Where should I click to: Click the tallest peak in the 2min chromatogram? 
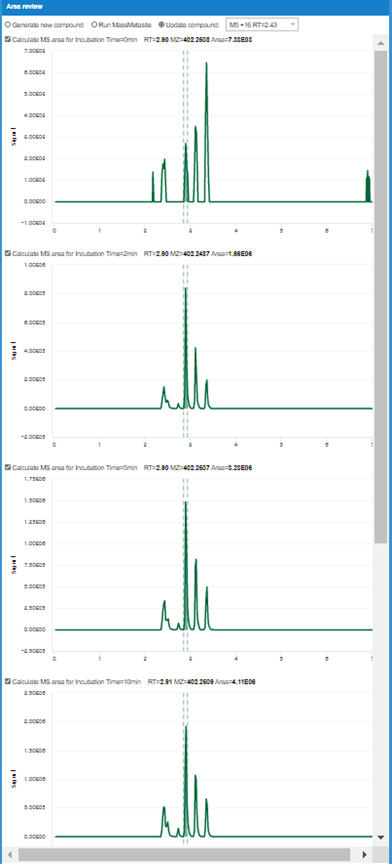click(x=186, y=347)
